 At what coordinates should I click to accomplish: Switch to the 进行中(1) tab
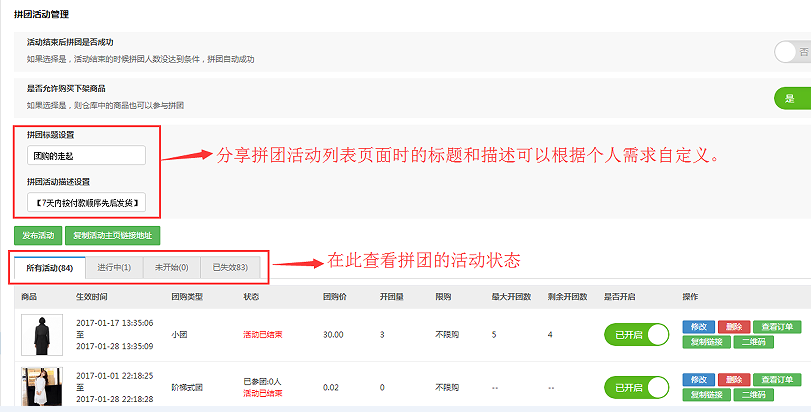pyautogui.click(x=115, y=267)
